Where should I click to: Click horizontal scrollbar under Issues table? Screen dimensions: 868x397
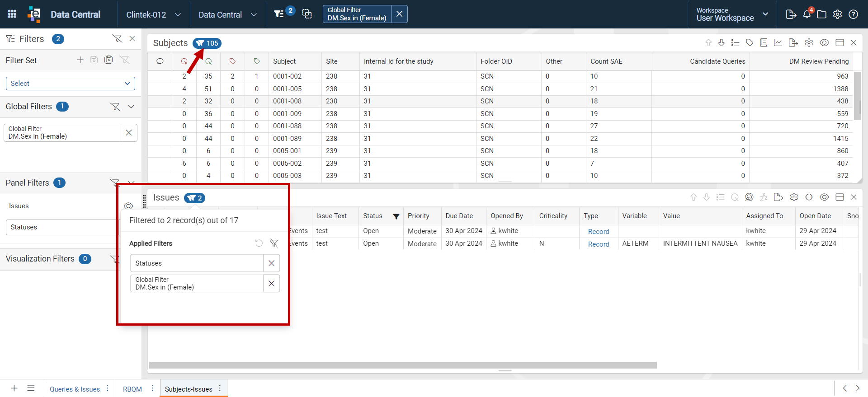[403, 365]
